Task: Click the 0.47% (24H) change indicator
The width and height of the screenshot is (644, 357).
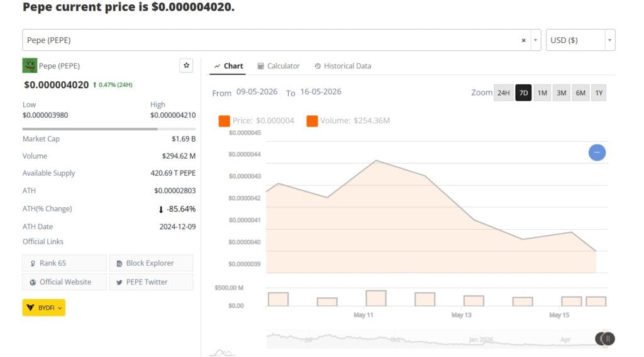Action: click(x=113, y=85)
